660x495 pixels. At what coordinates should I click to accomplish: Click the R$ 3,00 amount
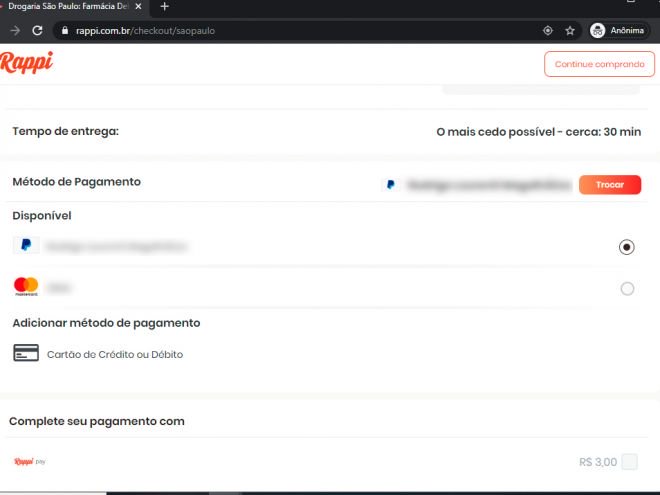(598, 462)
